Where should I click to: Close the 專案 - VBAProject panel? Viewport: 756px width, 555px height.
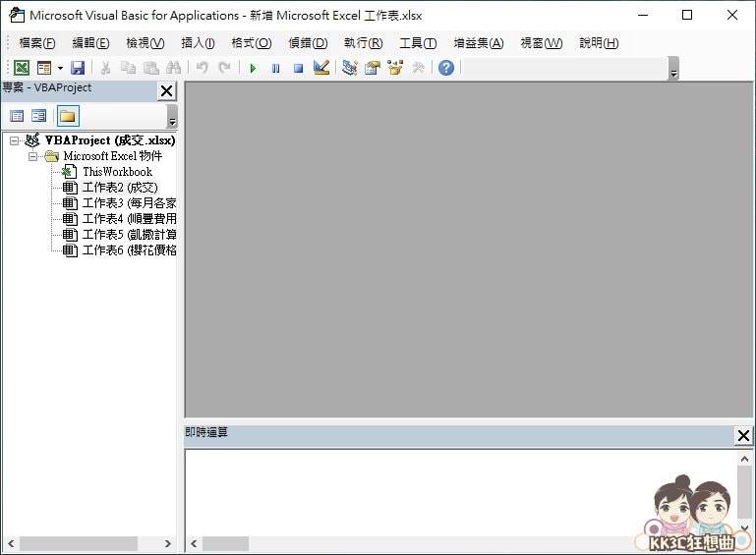click(167, 90)
